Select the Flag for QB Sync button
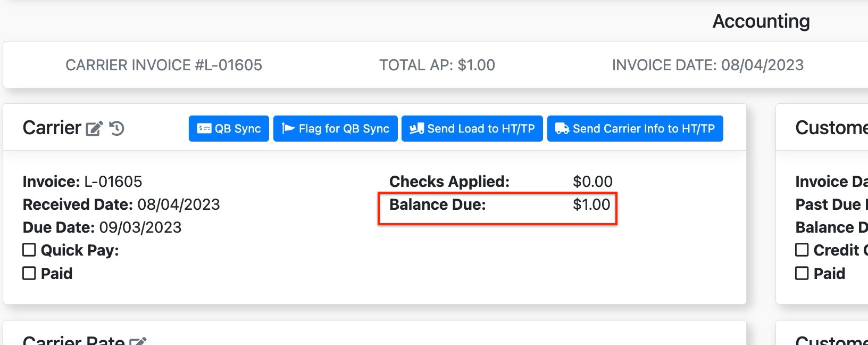The height and width of the screenshot is (345, 868). (x=336, y=128)
